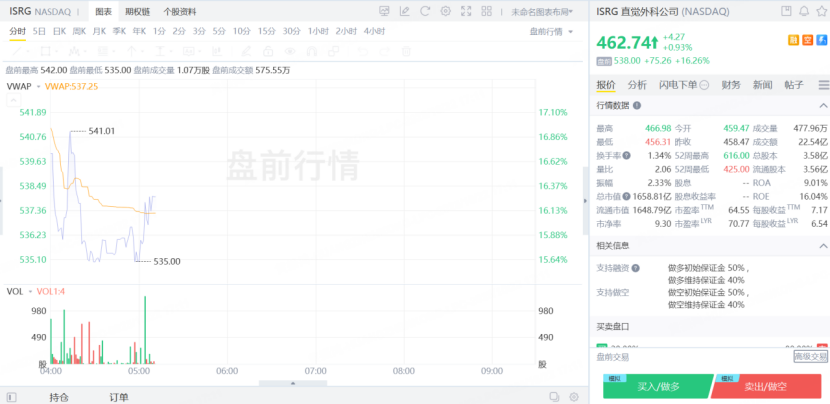The width and height of the screenshot is (830, 404).
Task: Open the 分析 tab in quote panel
Action: coord(637,85)
